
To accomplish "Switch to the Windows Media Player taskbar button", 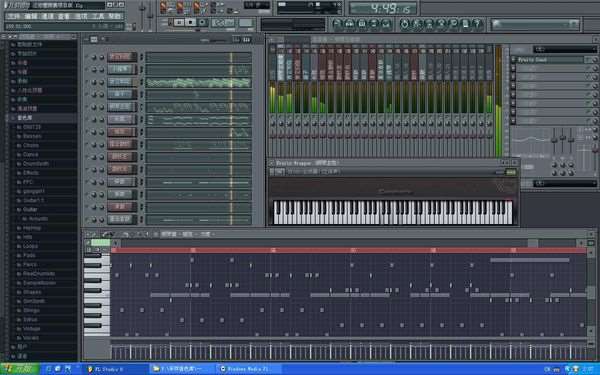I will [249, 369].
